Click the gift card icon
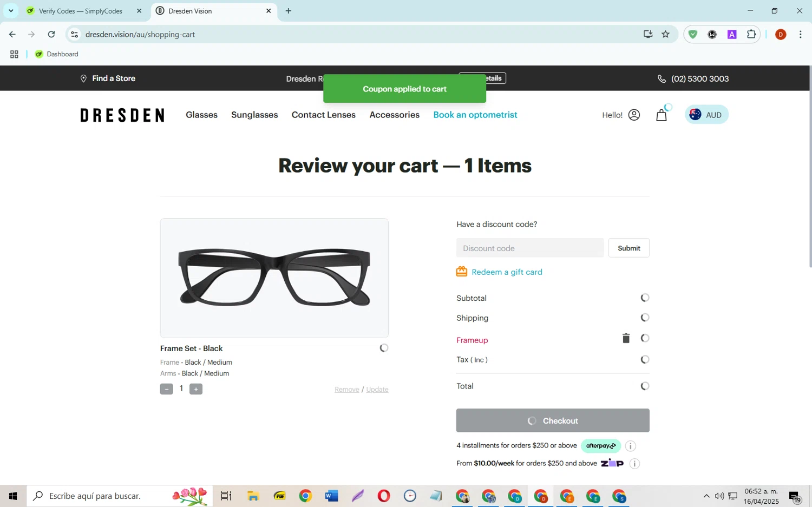Screen dimensions: 812x507 click(x=461, y=272)
